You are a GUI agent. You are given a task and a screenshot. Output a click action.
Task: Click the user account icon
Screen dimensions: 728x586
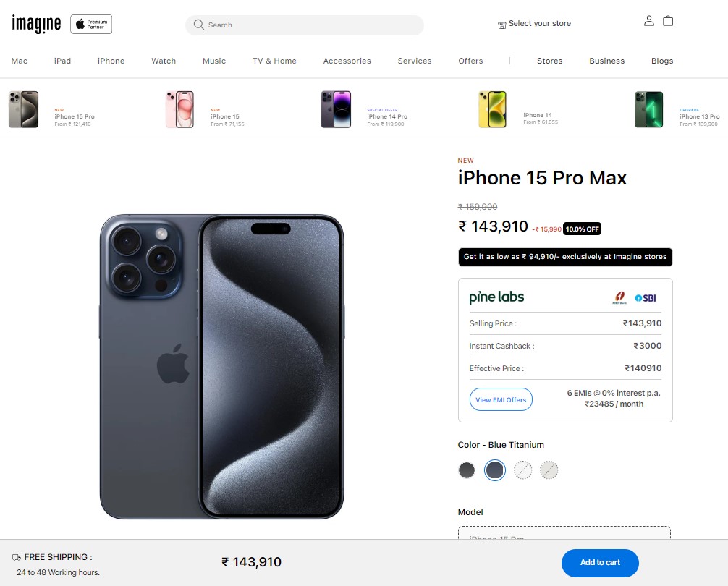[648, 21]
